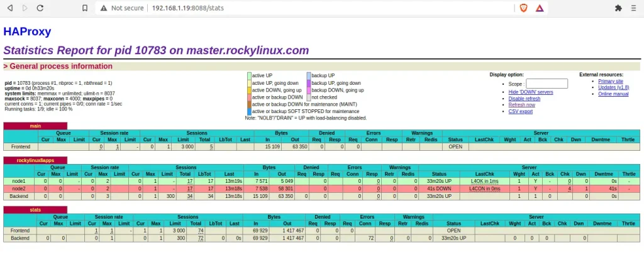This screenshot has height=262, width=644.
Task: Click the '3 000' session limit in main Frontend
Action: coord(189,146)
